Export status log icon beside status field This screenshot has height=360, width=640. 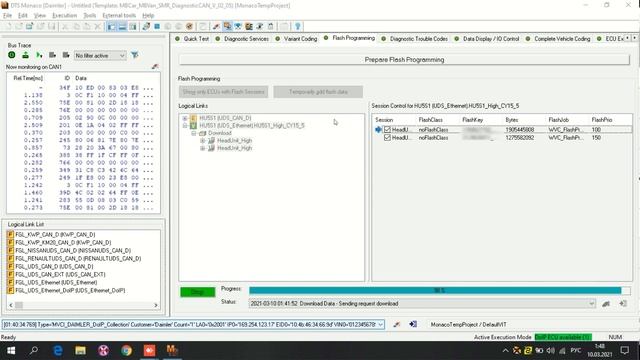(x=623, y=304)
